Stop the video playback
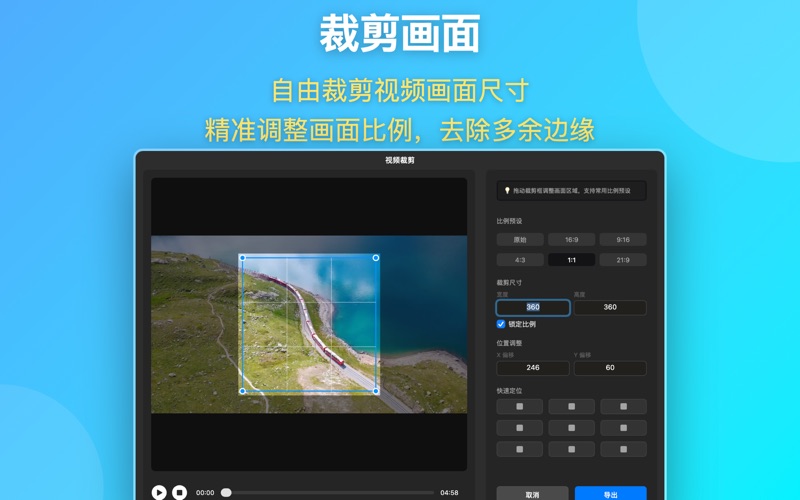The height and width of the screenshot is (500, 800). [179, 492]
